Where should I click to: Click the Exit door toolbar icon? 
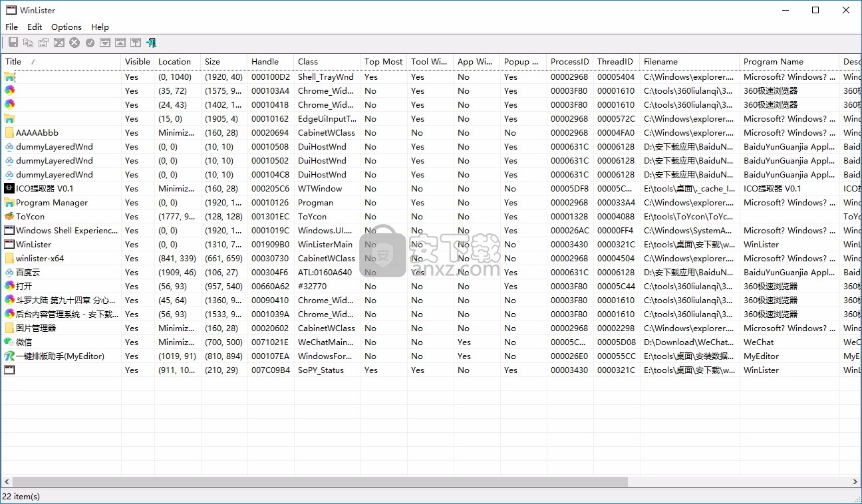tap(152, 43)
